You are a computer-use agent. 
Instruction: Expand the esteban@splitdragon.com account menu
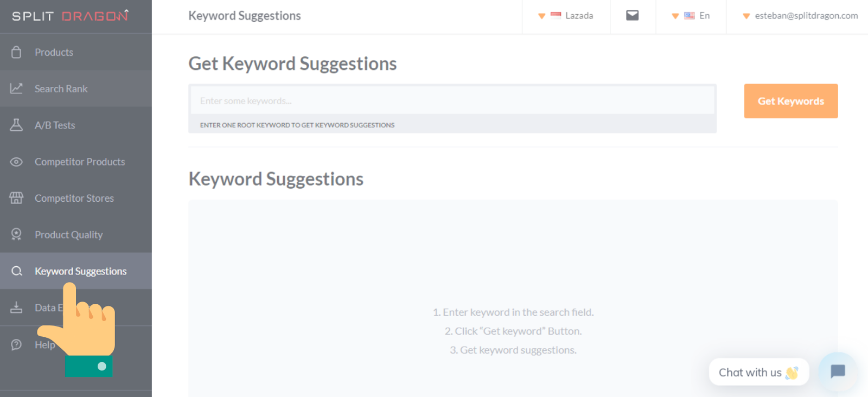click(x=800, y=16)
